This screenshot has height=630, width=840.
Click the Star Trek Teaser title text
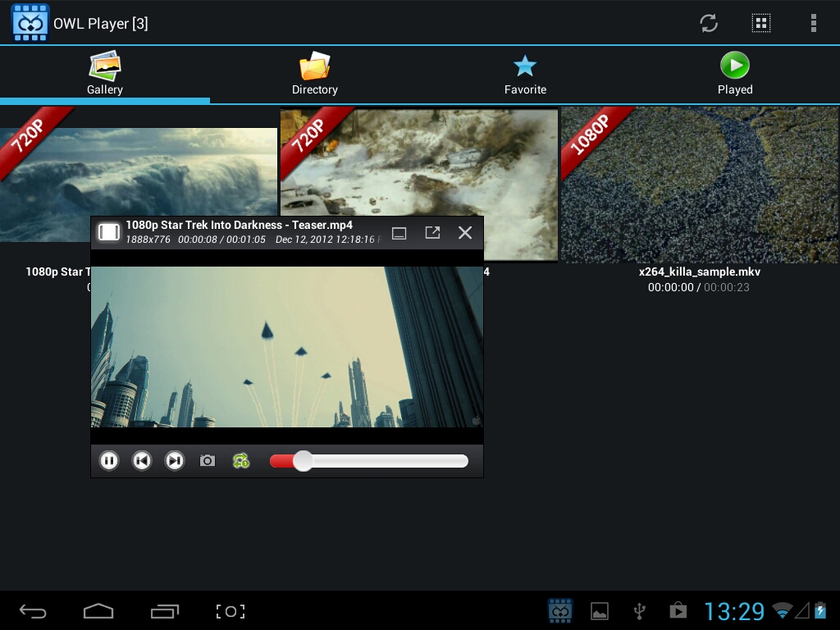point(239,225)
